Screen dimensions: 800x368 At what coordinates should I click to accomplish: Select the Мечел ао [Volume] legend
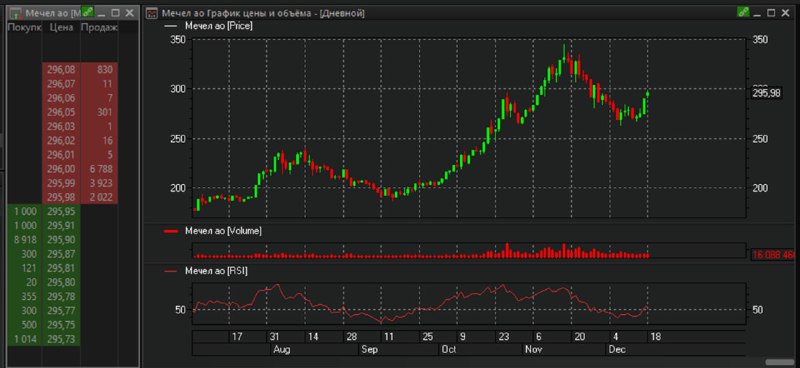coord(223,231)
